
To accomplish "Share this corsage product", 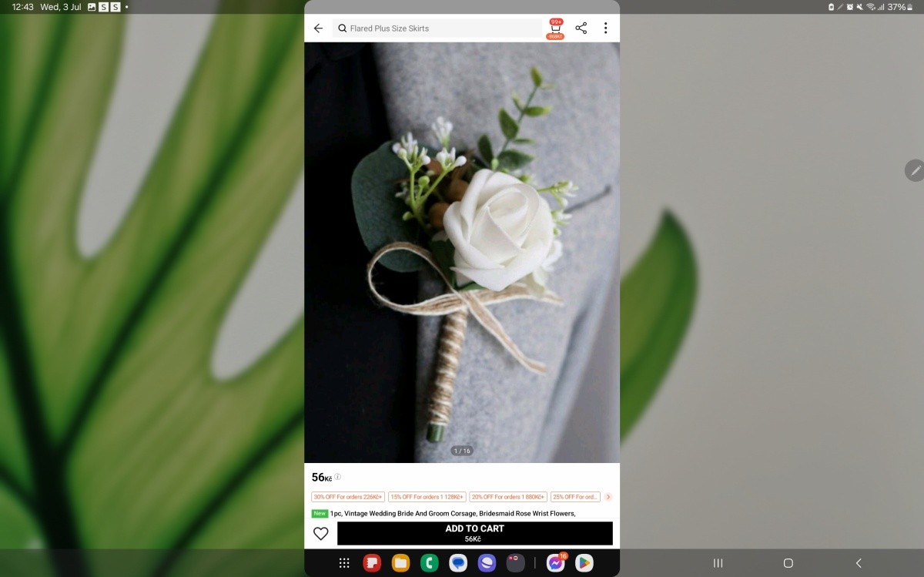I will [581, 29].
